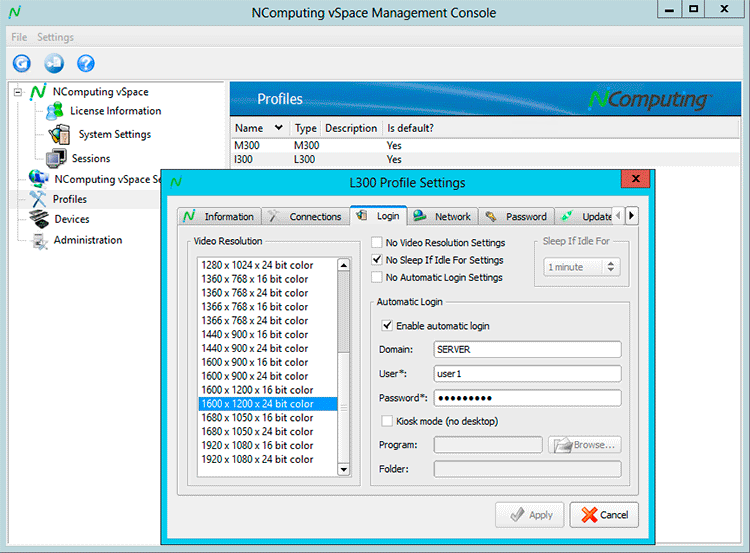Click the connect-to-server toolbar icon
750x553 pixels.
click(54, 63)
